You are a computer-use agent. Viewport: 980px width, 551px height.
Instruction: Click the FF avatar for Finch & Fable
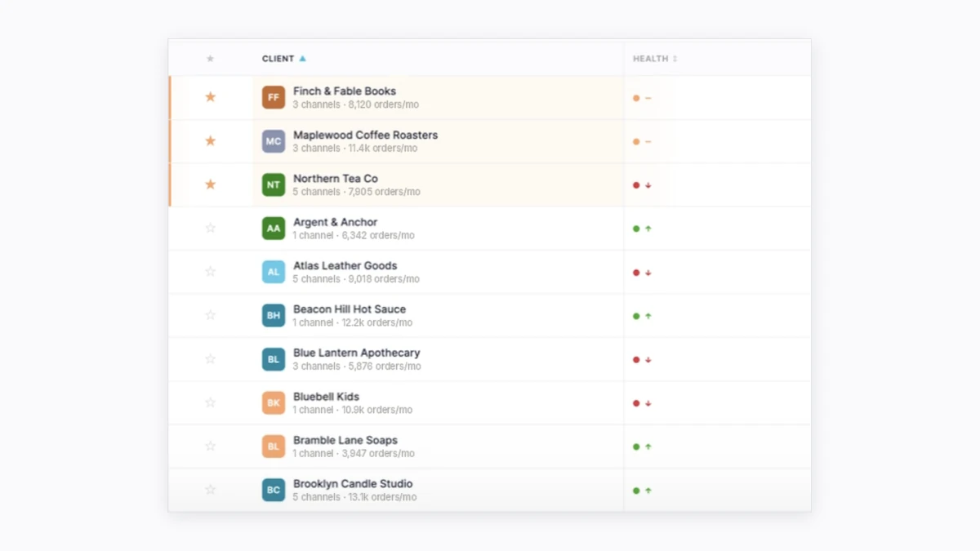point(274,97)
